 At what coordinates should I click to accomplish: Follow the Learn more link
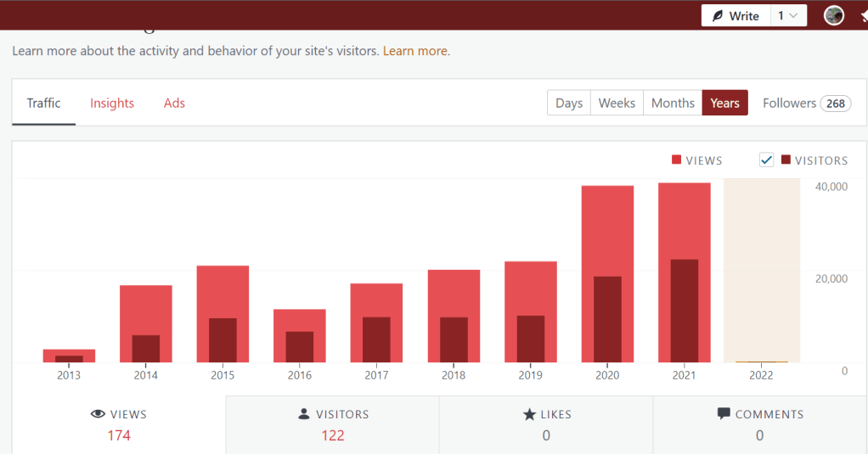click(414, 51)
